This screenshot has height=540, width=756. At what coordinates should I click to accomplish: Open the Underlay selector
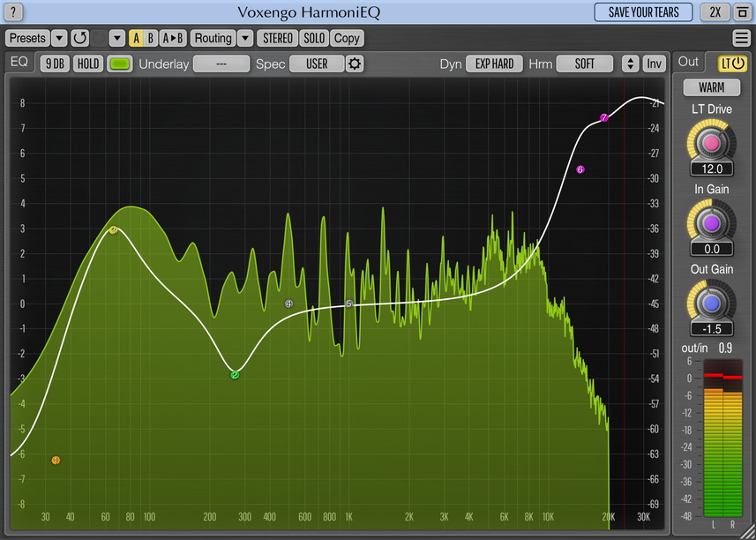(x=221, y=64)
